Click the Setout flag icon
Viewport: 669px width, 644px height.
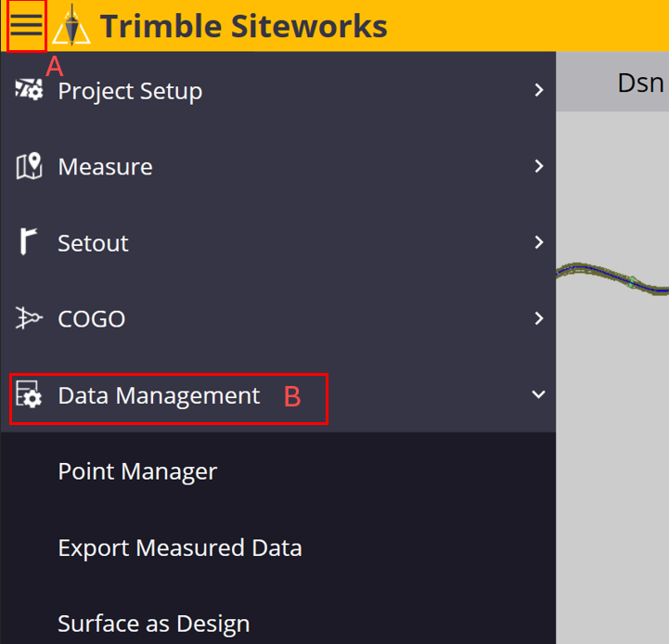coord(28,241)
